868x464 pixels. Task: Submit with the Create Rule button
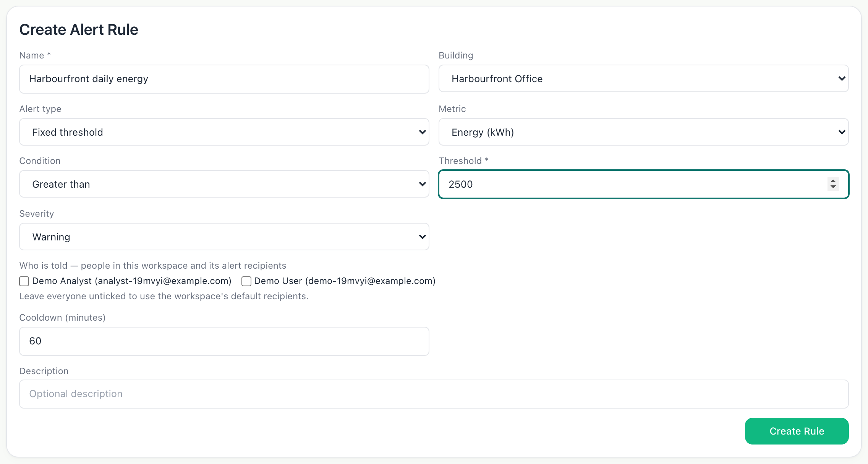coord(797,431)
